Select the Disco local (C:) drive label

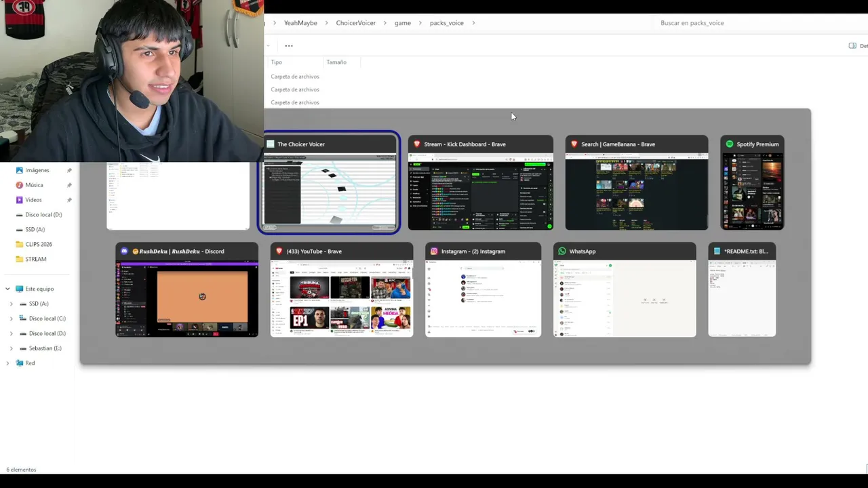[x=47, y=319]
